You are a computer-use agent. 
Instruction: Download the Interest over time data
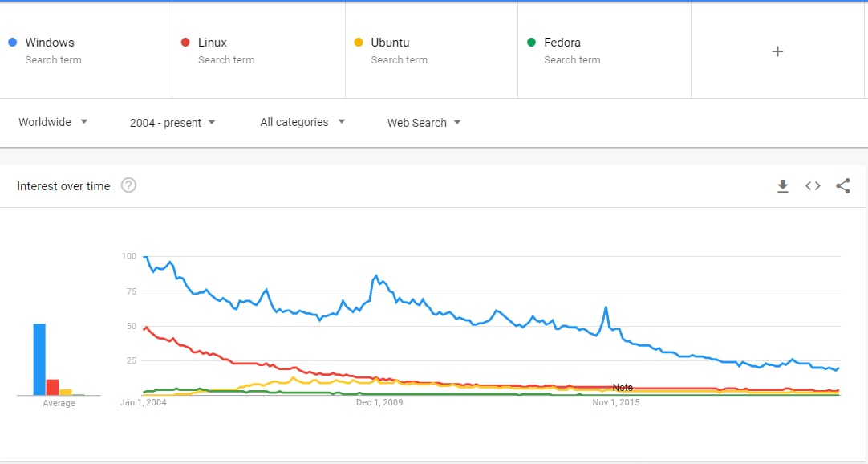782,186
